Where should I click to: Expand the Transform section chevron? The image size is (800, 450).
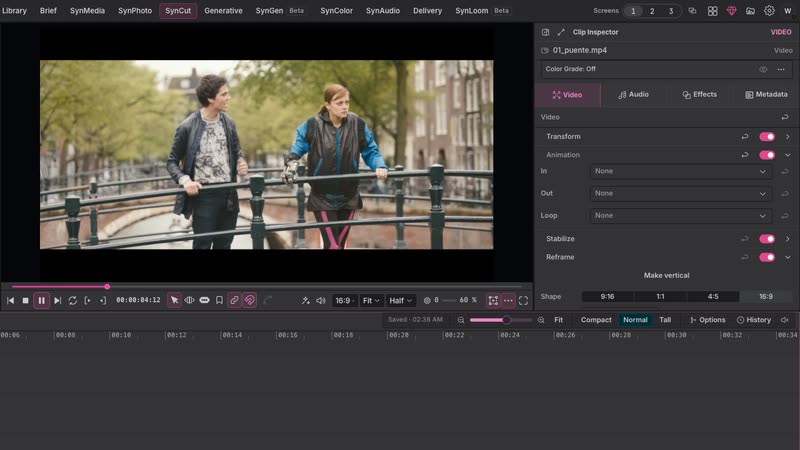pos(787,137)
